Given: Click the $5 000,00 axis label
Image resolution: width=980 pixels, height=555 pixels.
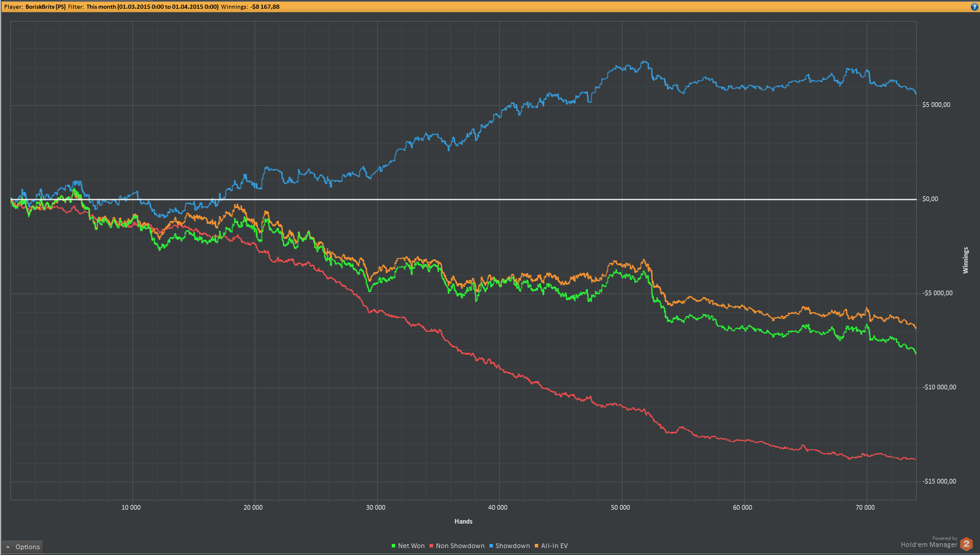Looking at the screenshot, I should coord(936,105).
